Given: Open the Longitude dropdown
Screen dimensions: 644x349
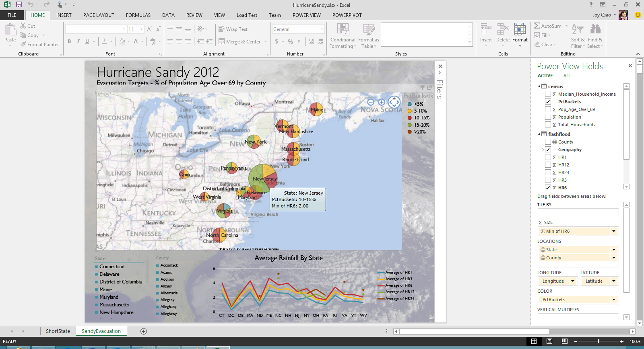Looking at the screenshot, I should pyautogui.click(x=573, y=281).
